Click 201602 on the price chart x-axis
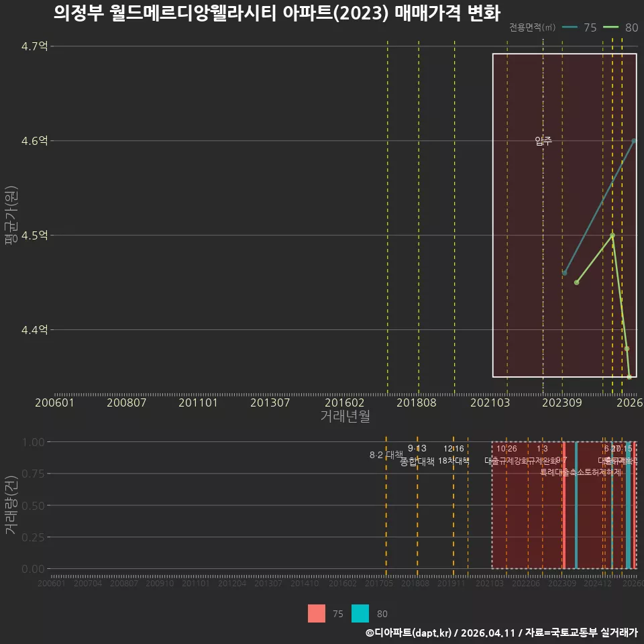Viewport: 644px width, 644px height. [x=345, y=402]
